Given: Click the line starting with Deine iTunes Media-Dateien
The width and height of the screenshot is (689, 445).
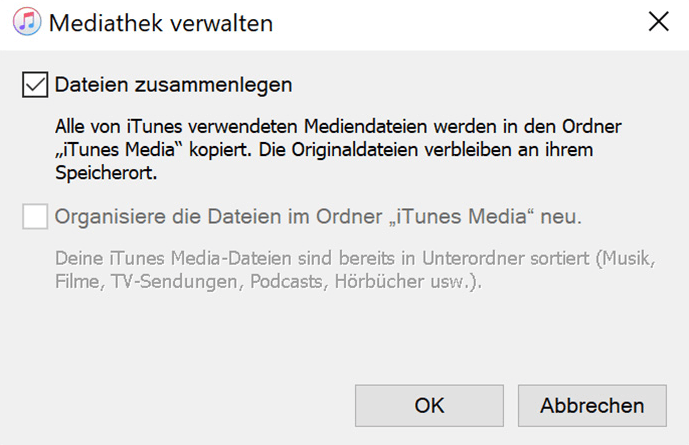Looking at the screenshot, I should click(355, 259).
